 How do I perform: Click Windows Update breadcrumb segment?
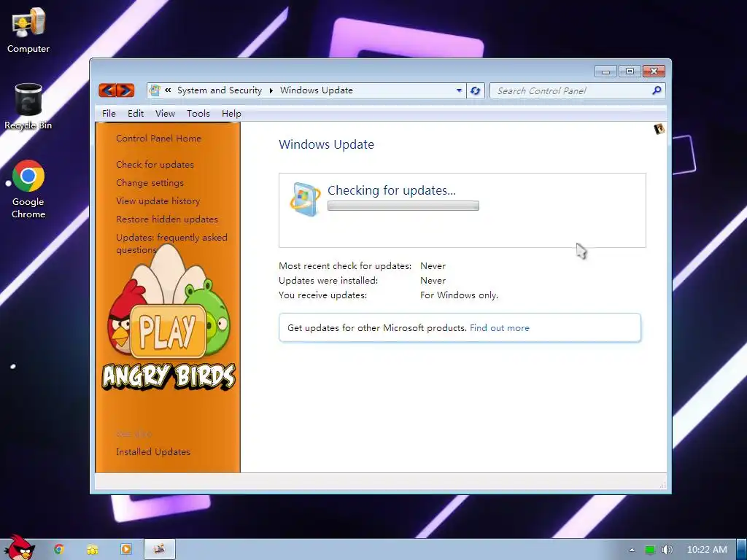pyautogui.click(x=317, y=90)
